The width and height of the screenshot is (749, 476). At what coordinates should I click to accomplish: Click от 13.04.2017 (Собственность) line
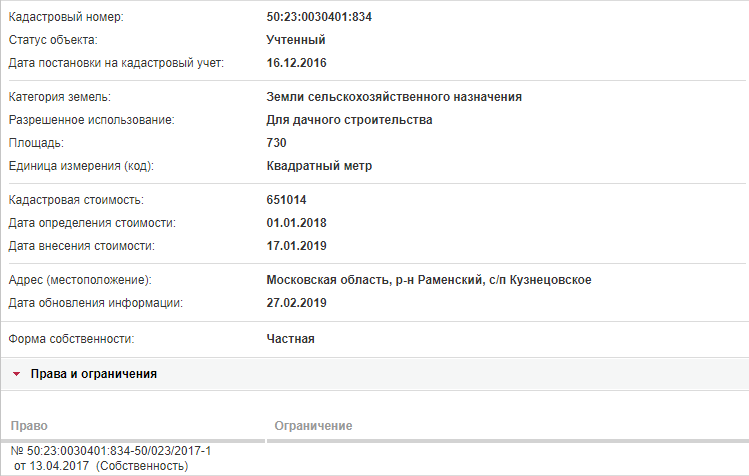click(101, 466)
